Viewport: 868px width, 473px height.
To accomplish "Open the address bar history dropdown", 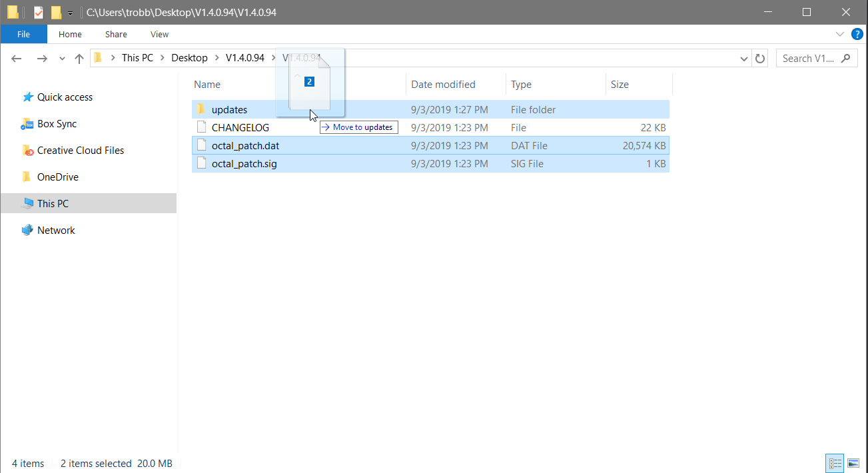I will (x=744, y=59).
